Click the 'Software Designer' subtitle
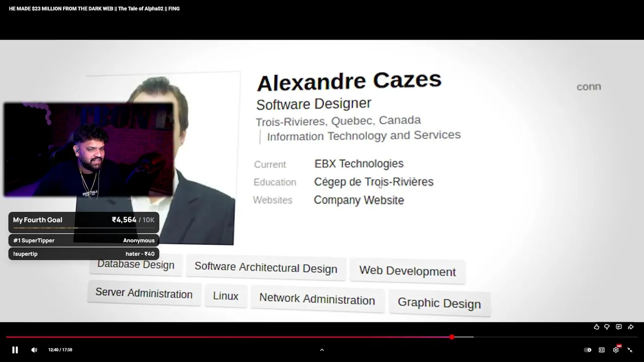The image size is (644, 362). (x=313, y=104)
